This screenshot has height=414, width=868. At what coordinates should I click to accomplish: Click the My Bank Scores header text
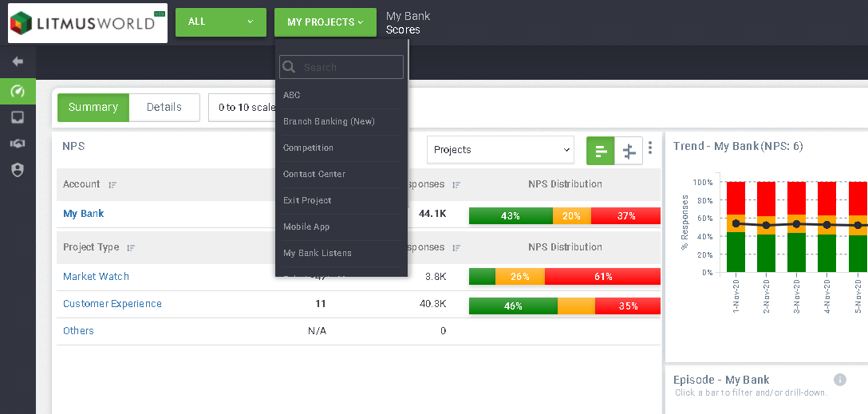click(x=408, y=22)
